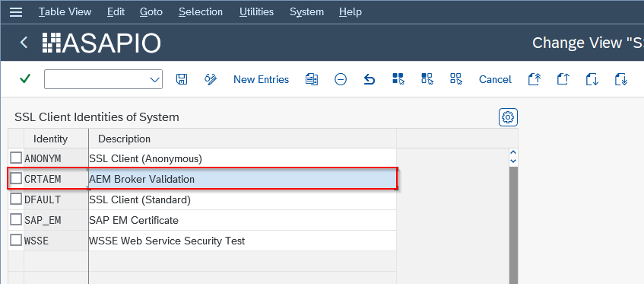The width and height of the screenshot is (644, 284).
Task: Open the System menu
Action: 307,12
